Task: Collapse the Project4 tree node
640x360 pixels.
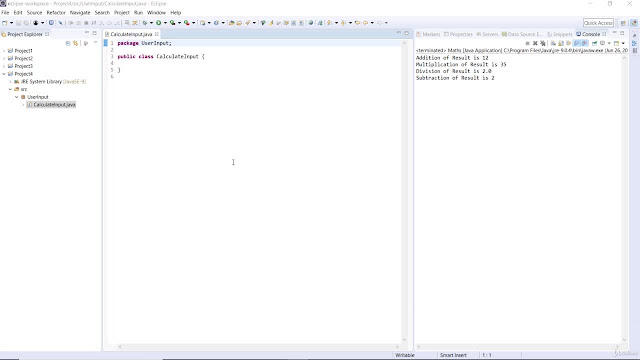Action: point(4,74)
